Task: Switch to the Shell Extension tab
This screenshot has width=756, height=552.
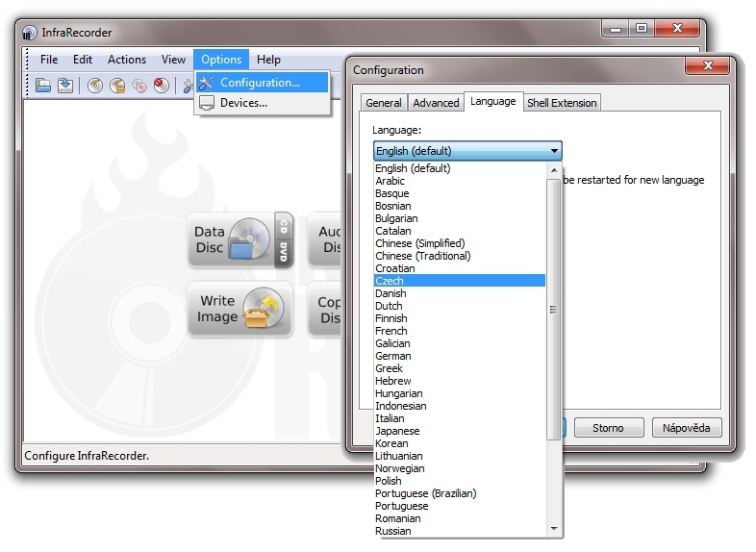Action: [562, 103]
